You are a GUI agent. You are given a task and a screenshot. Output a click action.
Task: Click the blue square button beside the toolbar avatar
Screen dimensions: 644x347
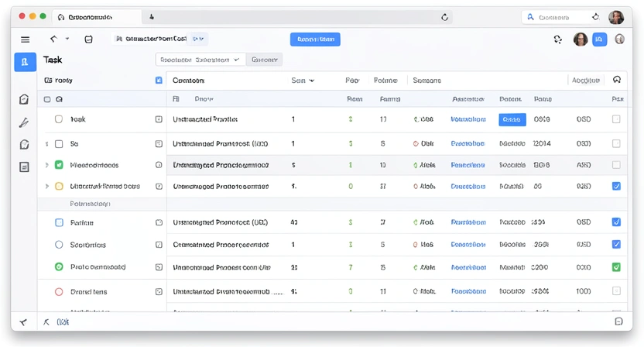coord(599,40)
